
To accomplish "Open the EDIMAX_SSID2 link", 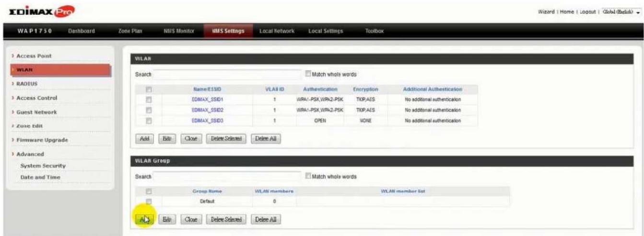I will pyautogui.click(x=208, y=110).
